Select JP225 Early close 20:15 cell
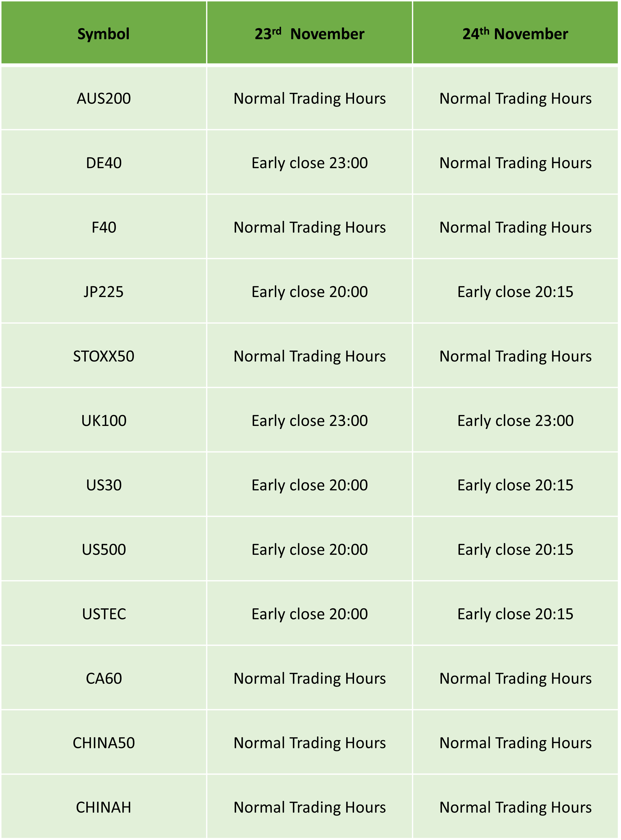The image size is (621, 840). [515, 291]
